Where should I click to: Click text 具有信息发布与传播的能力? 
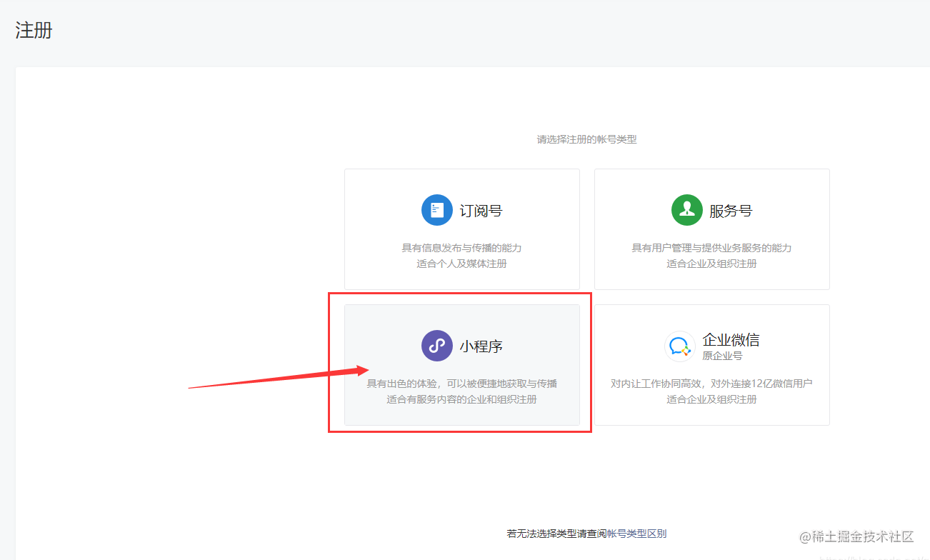(461, 248)
